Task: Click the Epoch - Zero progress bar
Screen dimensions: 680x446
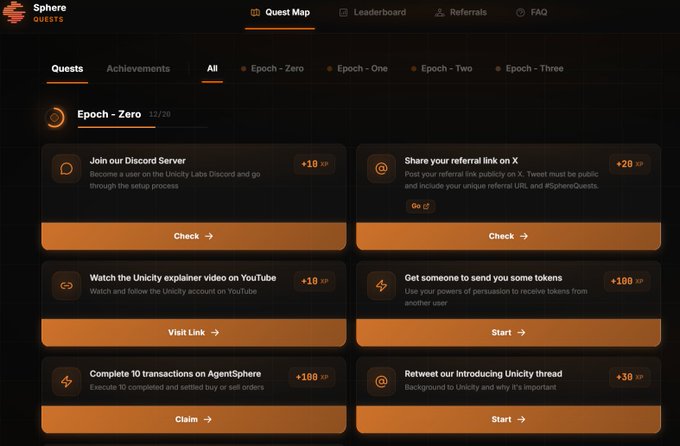Action: [x=142, y=127]
